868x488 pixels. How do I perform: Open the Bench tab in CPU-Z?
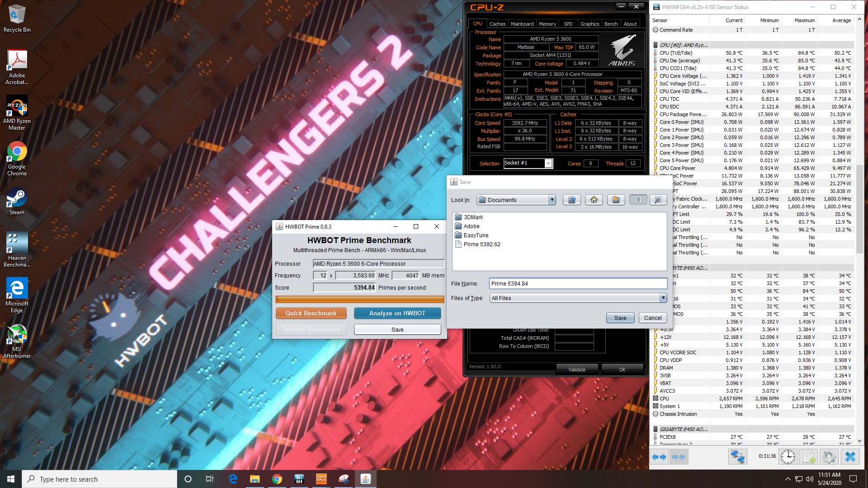(611, 24)
